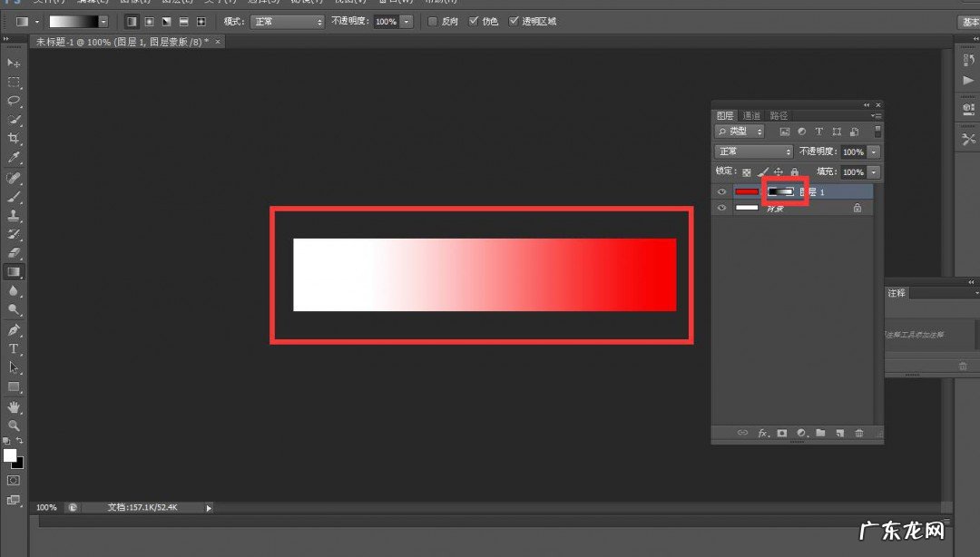Screen dimensions: 980x557
Task: Click the delete layer trash icon
Action: pos(859,434)
